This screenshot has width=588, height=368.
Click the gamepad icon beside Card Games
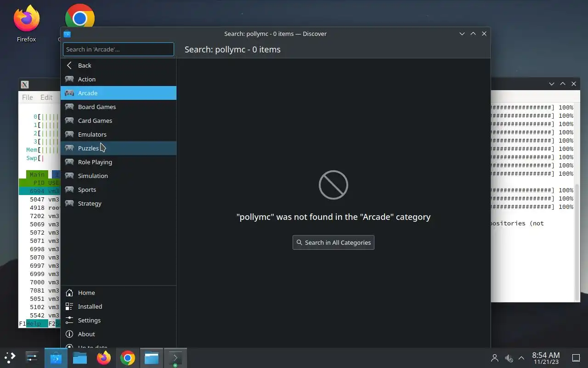pos(69,121)
